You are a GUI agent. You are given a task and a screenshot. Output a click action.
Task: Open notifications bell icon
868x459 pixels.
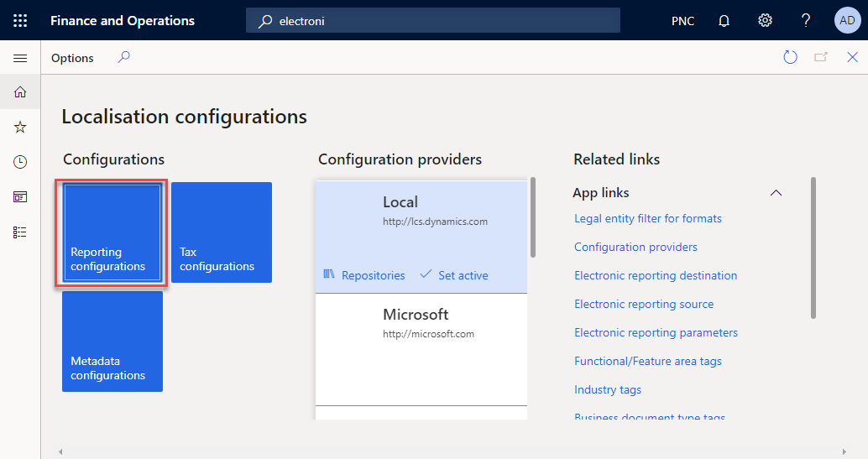[x=724, y=20]
